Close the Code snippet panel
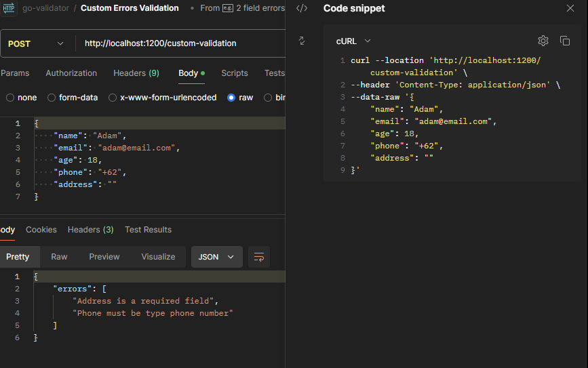Image resolution: width=588 pixels, height=368 pixels. [x=570, y=8]
